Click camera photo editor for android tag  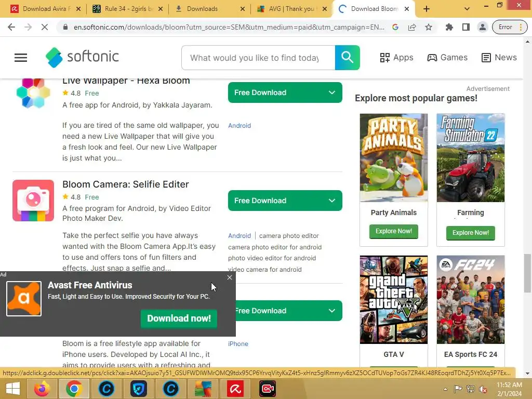tap(275, 247)
